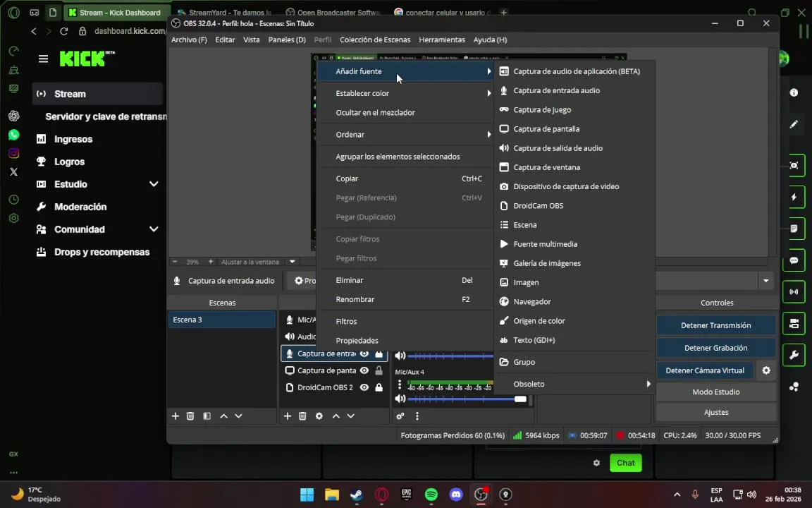The image size is (812, 508).
Task: Open Colección de Escenas menu
Action: [x=375, y=40]
